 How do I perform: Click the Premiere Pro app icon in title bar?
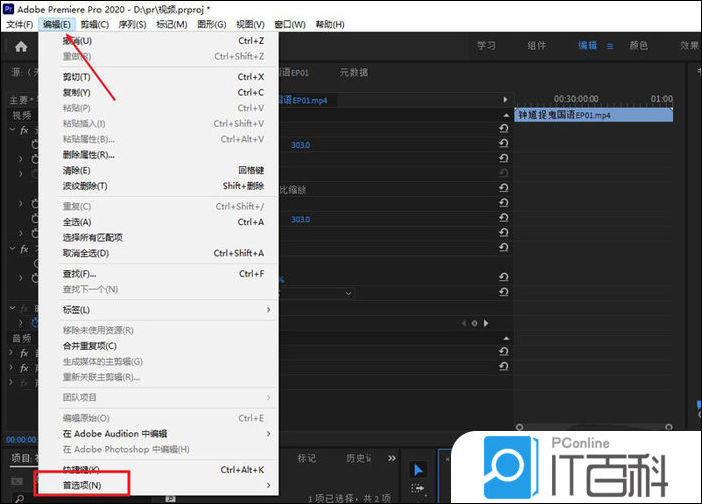coord(8,8)
